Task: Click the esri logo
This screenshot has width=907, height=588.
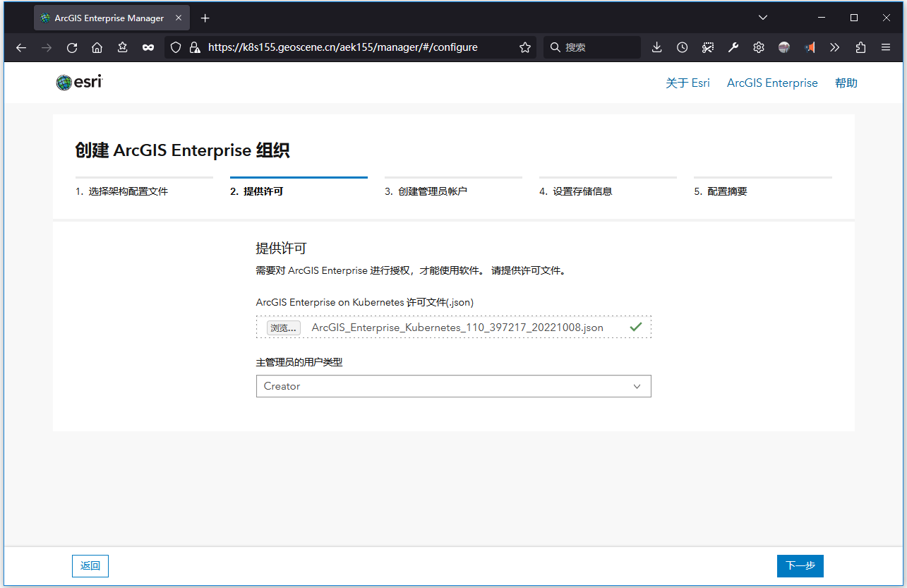Action: [79, 83]
